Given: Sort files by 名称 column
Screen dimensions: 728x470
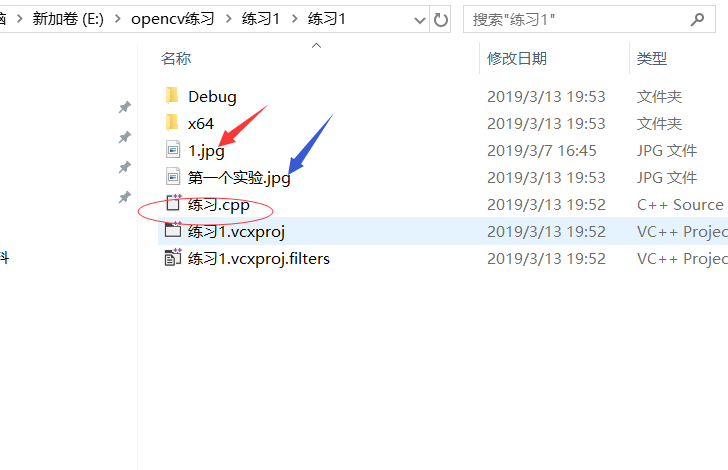Looking at the screenshot, I should coord(176,59).
